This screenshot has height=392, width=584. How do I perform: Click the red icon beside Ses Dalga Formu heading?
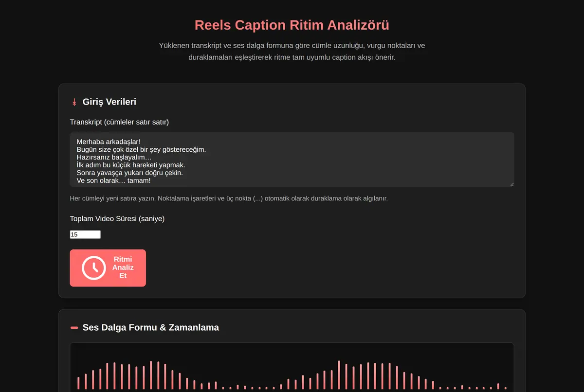(x=74, y=328)
